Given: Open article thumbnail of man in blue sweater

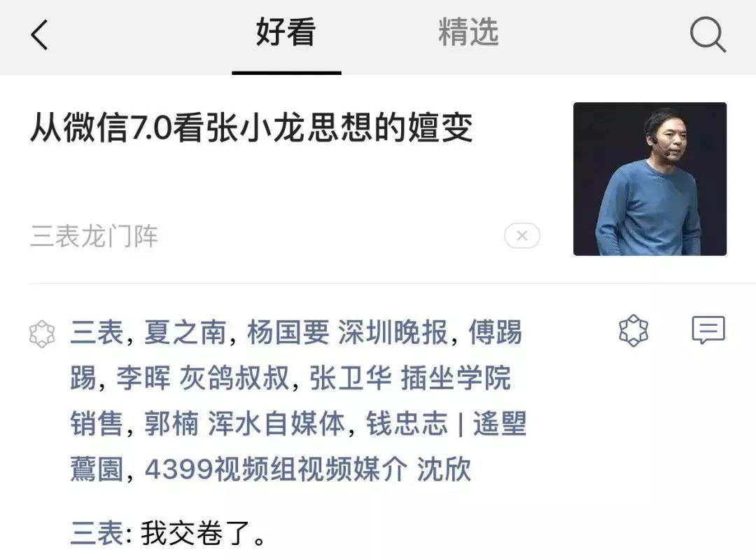Looking at the screenshot, I should coord(650,179).
